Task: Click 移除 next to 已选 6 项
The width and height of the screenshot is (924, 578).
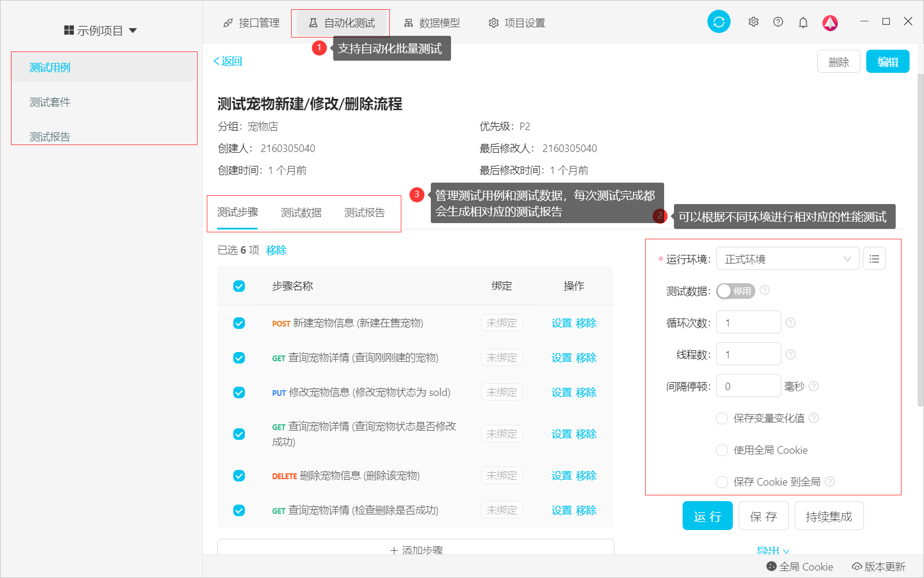Action: [x=276, y=250]
